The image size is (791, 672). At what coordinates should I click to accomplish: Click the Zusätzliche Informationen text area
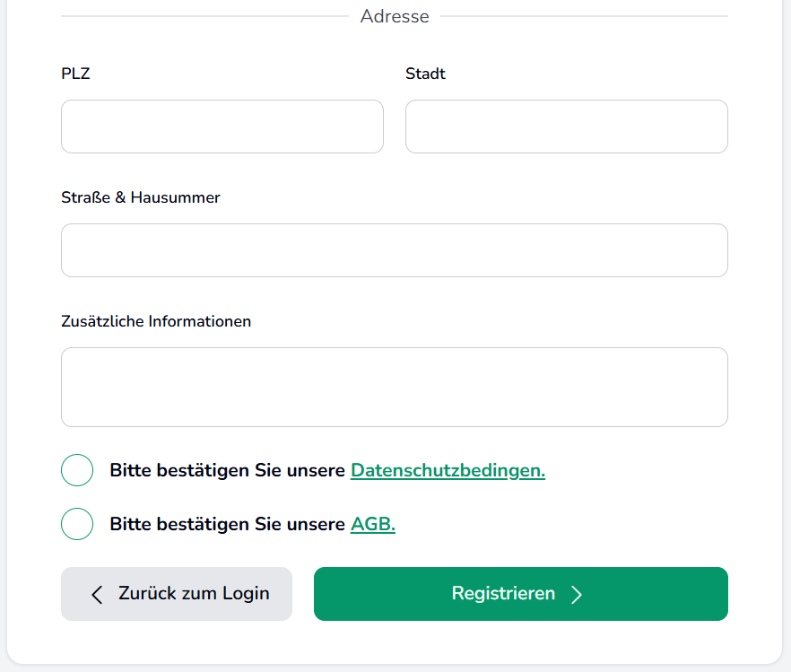(395, 387)
